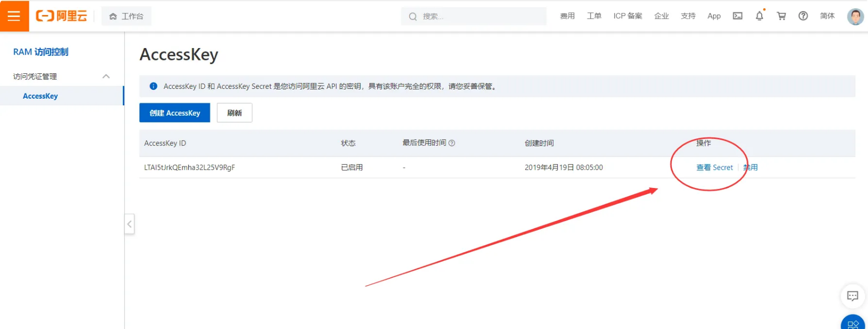Click the 最后使用时间 column header text
This screenshot has width=868, height=329.
click(x=424, y=143)
